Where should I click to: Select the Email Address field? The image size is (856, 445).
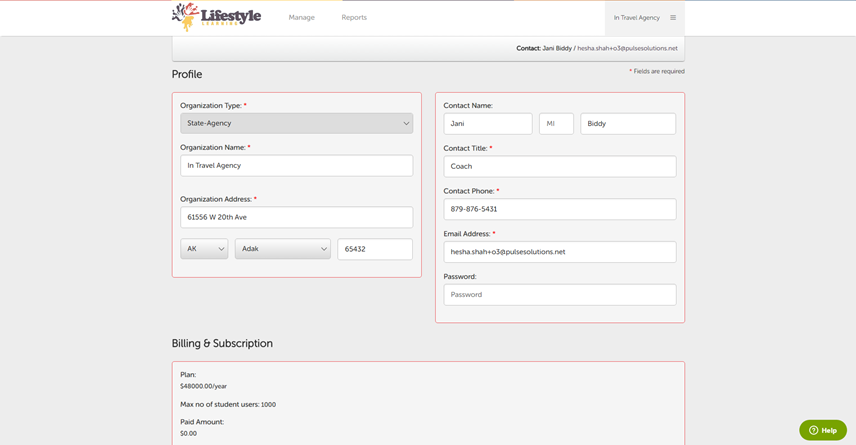coord(559,252)
